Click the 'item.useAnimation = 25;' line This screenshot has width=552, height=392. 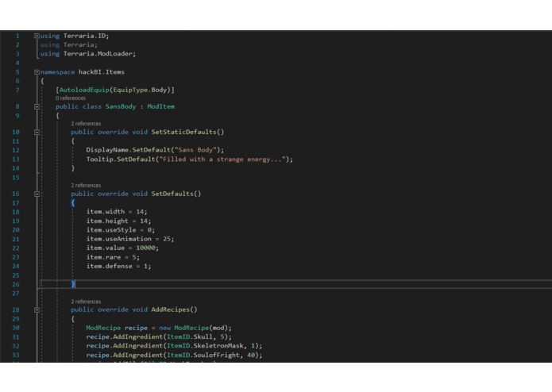(x=130, y=239)
